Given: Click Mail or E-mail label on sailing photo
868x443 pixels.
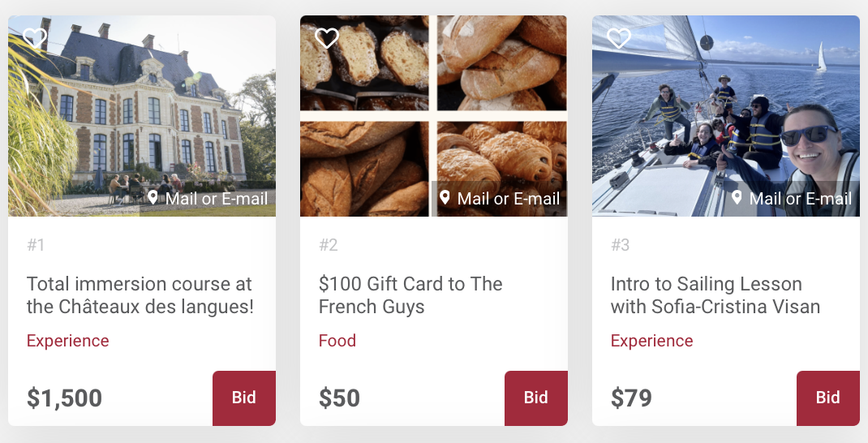Looking at the screenshot, I should point(801,199).
